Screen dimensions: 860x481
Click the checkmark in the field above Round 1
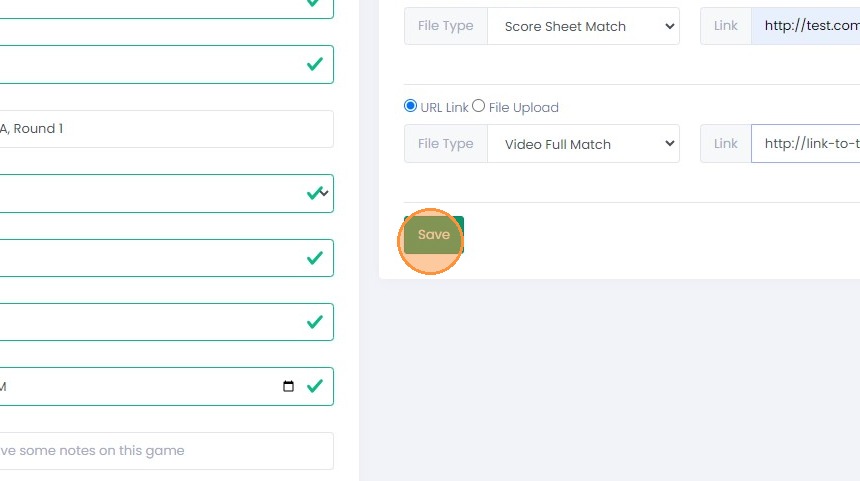pos(315,64)
